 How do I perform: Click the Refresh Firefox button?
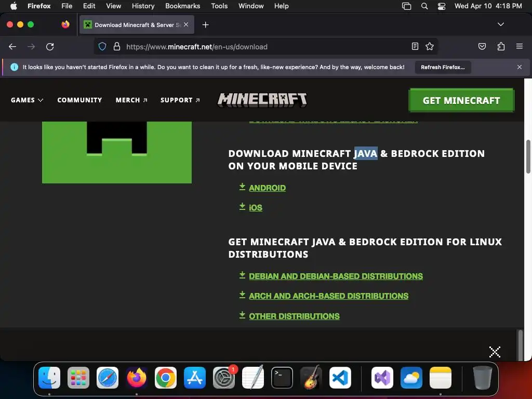click(443, 67)
